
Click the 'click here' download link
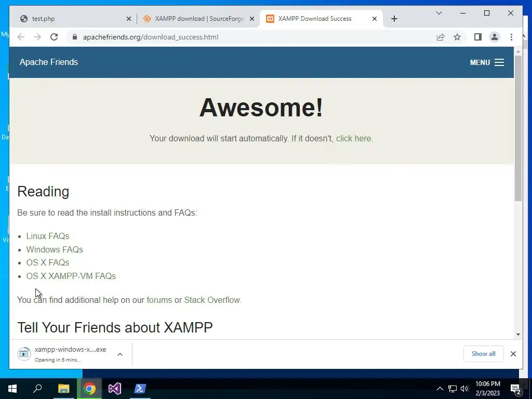tap(354, 138)
